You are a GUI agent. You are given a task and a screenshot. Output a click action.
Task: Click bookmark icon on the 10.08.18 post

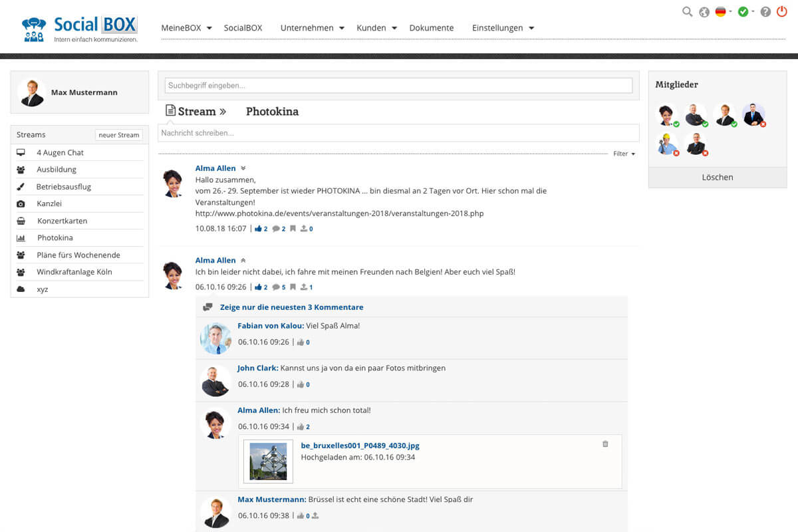tap(293, 229)
